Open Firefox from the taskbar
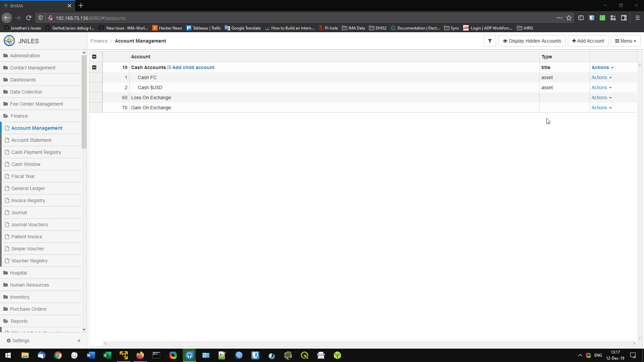Viewport: 644px width, 362px height. tap(140, 355)
